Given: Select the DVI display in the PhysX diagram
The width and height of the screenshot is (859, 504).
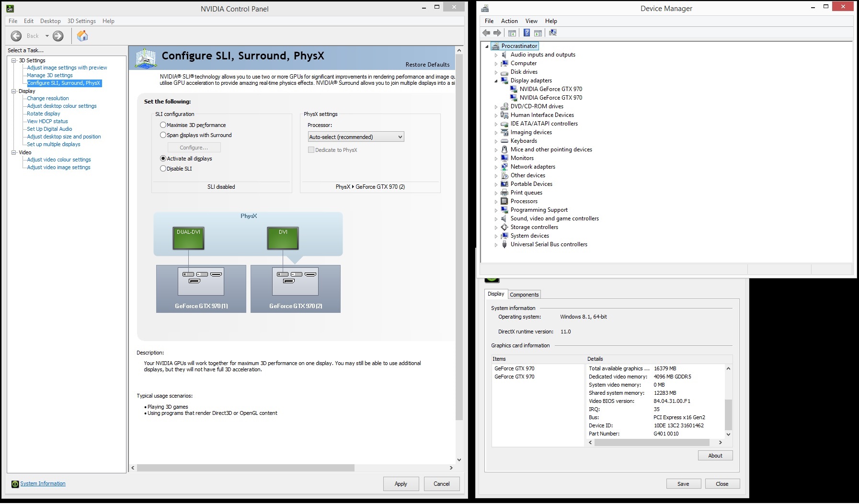Looking at the screenshot, I should point(283,238).
